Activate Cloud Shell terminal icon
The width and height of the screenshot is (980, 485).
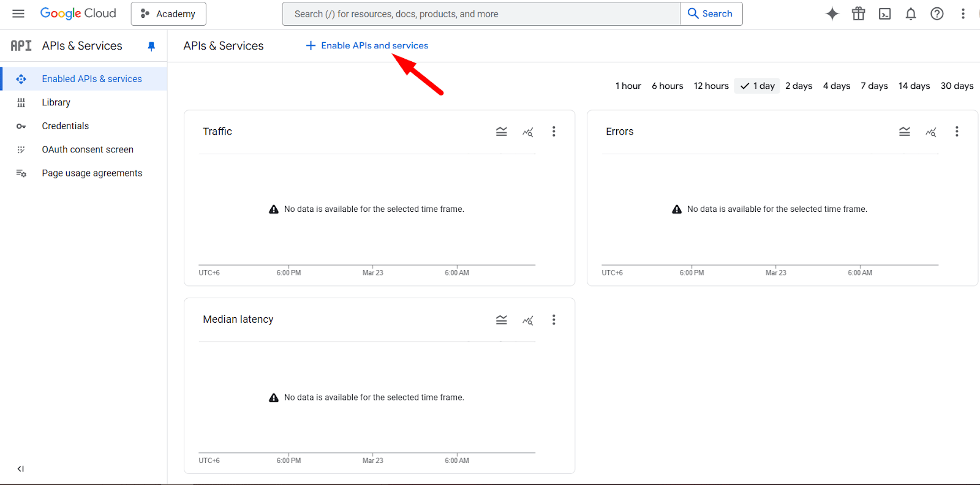tap(885, 13)
